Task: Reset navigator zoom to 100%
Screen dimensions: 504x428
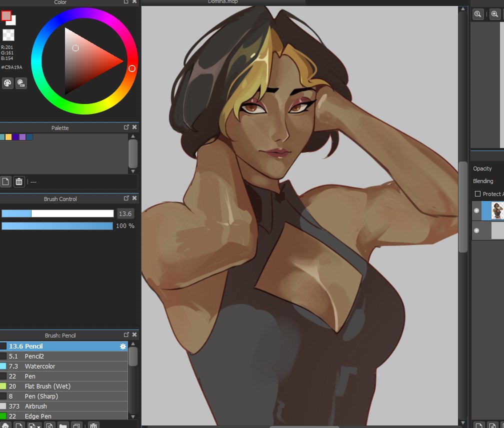Action: click(x=478, y=14)
